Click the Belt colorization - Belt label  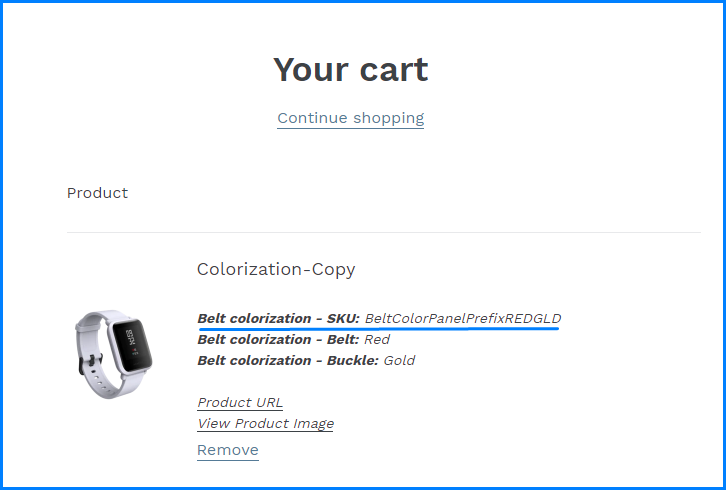(x=278, y=339)
